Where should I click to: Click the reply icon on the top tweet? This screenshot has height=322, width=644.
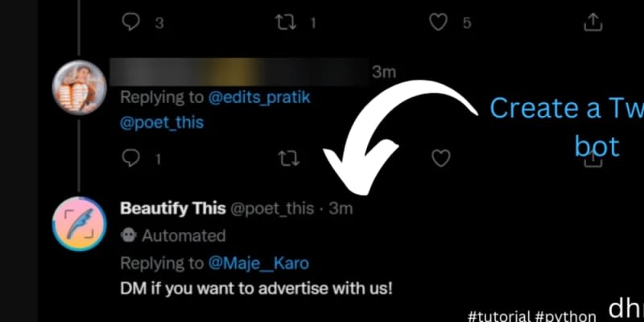tap(131, 23)
